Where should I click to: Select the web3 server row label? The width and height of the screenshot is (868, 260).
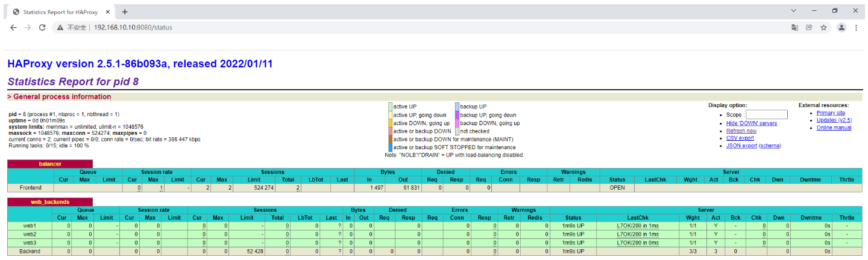point(30,242)
